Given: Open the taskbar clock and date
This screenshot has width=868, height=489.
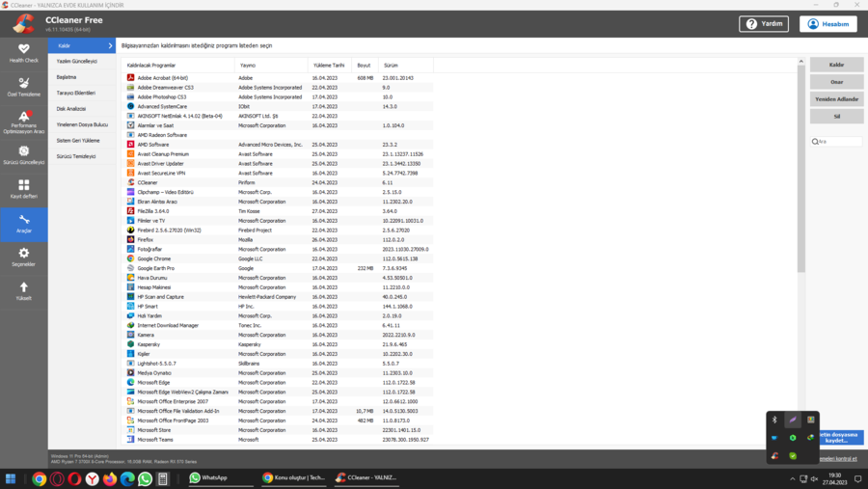Looking at the screenshot, I should [x=835, y=479].
